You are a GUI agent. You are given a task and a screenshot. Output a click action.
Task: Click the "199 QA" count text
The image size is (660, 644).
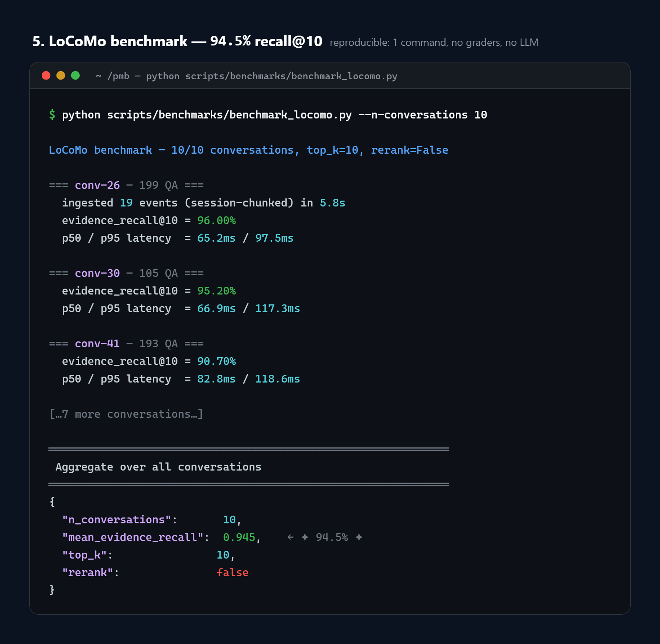coord(158,185)
